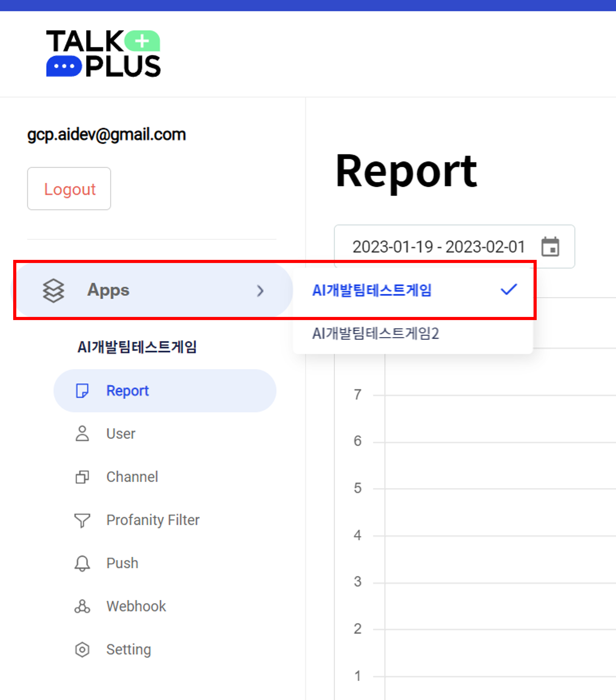
Task: Click the chart axis label 7
Action: 357,395
